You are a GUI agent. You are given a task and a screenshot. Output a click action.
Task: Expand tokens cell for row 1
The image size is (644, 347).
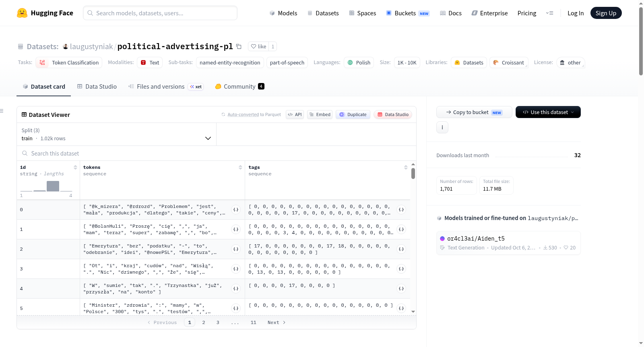236,229
